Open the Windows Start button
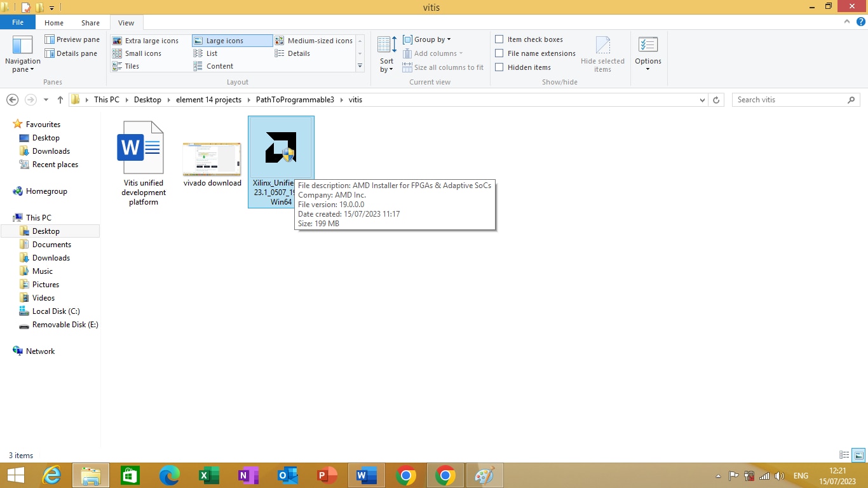Screen dimensions: 868x488 tap(15, 475)
